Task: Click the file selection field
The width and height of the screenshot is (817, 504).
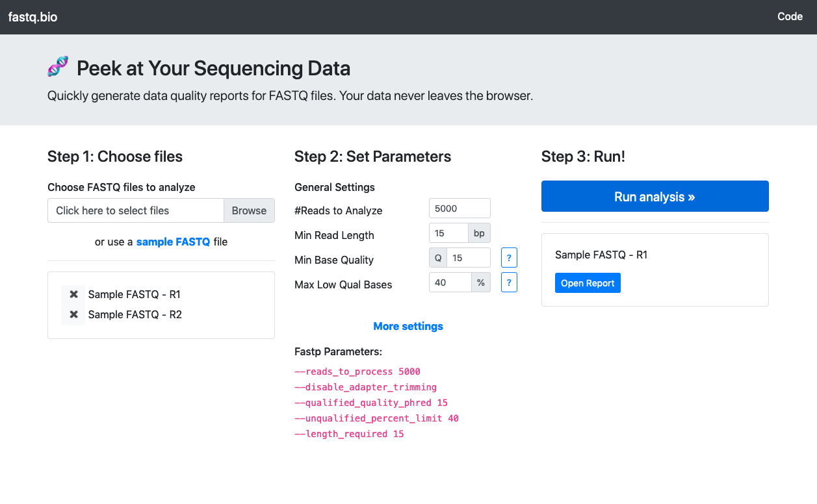Action: click(x=135, y=210)
